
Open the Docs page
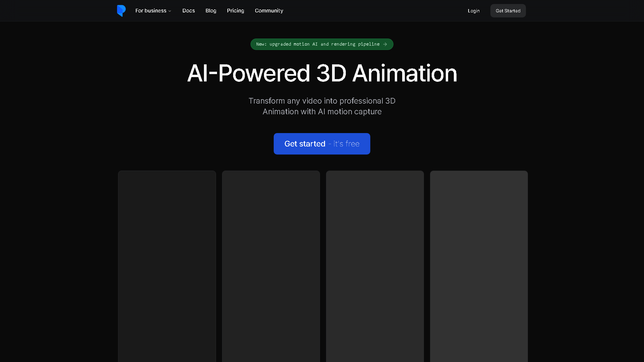pyautogui.click(x=189, y=10)
